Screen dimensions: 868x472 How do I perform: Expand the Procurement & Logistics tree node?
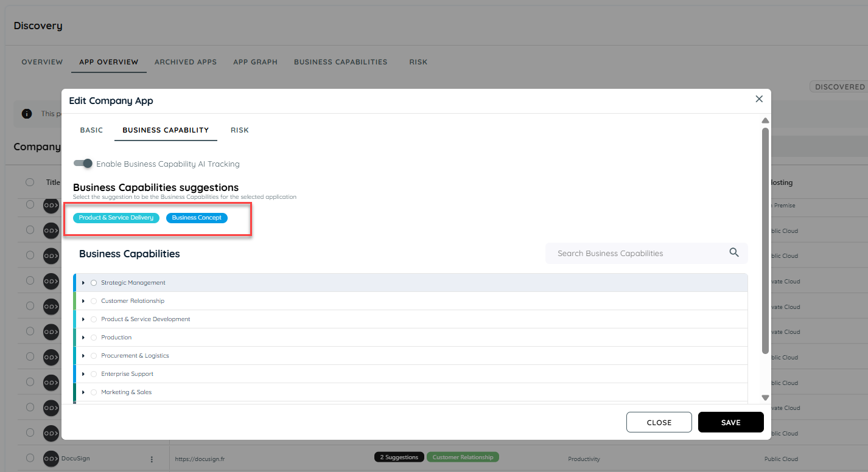pos(83,356)
